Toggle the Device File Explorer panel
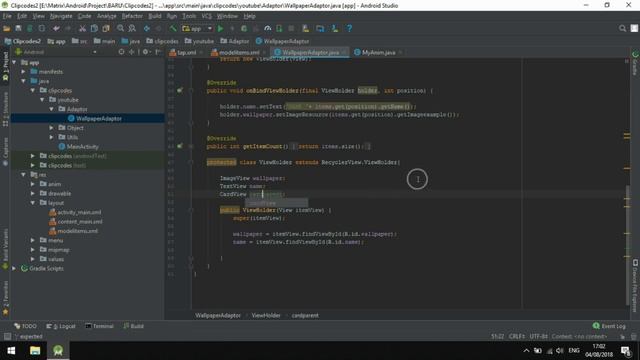This screenshot has height=360, width=640. coord(635,286)
